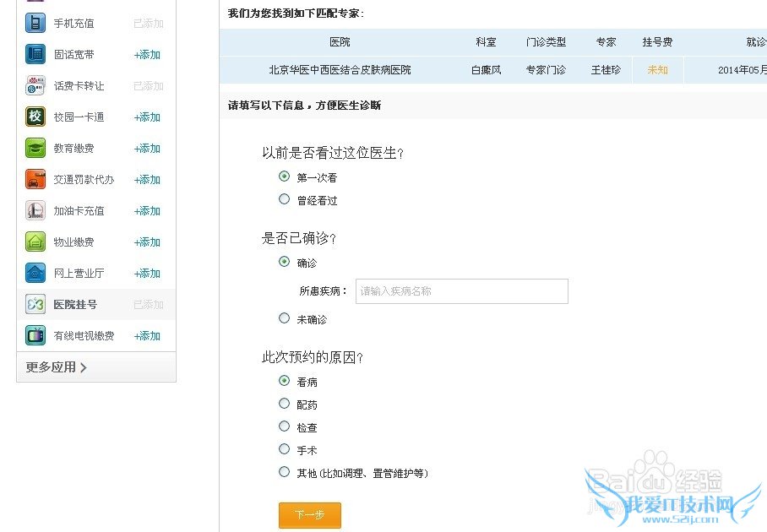This screenshot has height=532, width=767.
Task: Open the 网上营业厅 online hall icon
Action: (35, 274)
